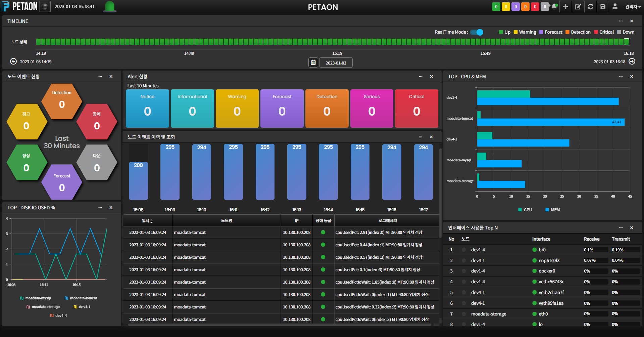This screenshot has height=337, width=644.
Task: Click the orange Detection count badge in header
Action: tap(525, 6)
